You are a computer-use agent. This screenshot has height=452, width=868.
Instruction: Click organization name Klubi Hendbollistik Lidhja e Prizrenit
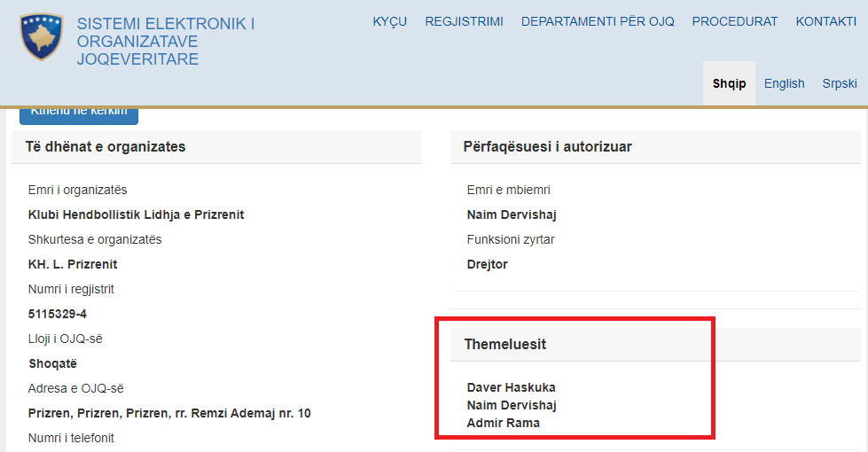click(x=136, y=214)
